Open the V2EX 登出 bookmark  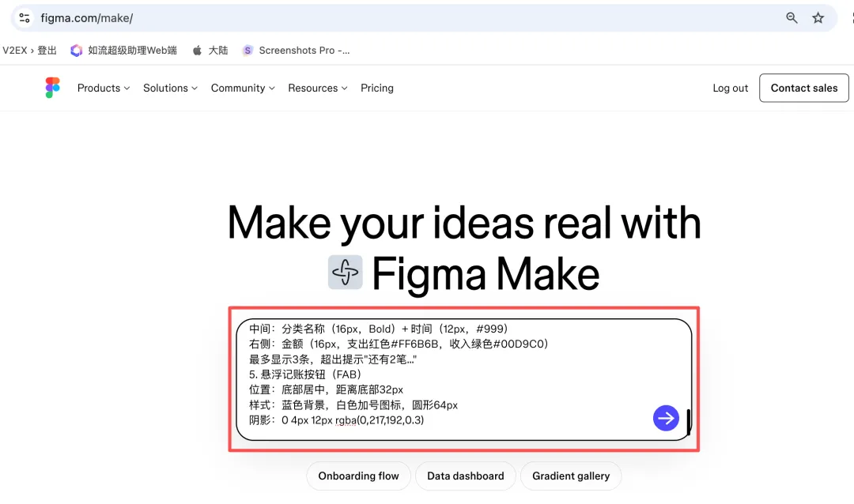click(x=29, y=50)
